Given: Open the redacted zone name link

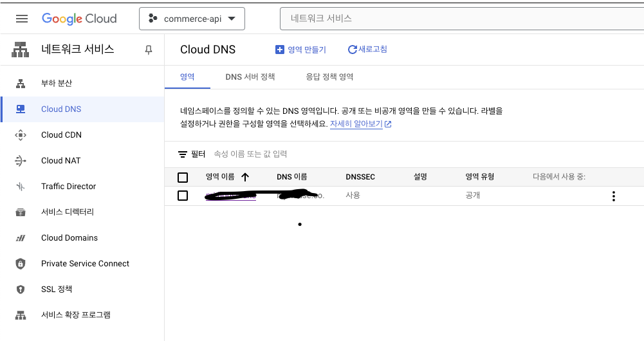Looking at the screenshot, I should tap(231, 196).
